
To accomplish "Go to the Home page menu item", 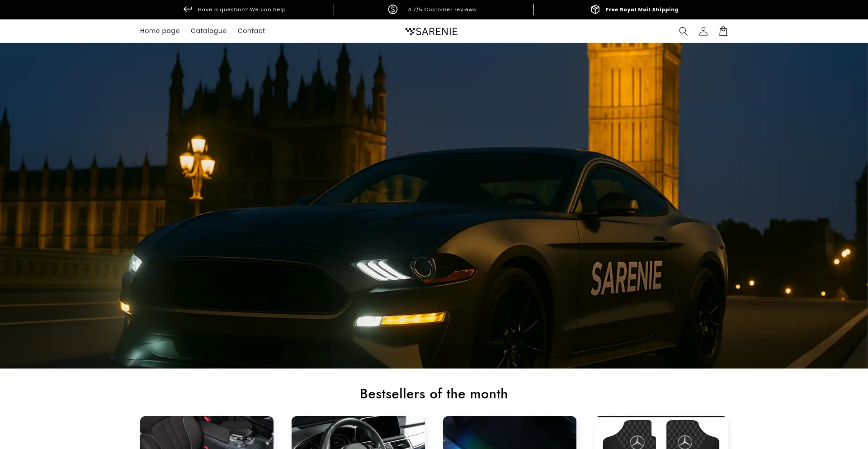I will (x=160, y=31).
